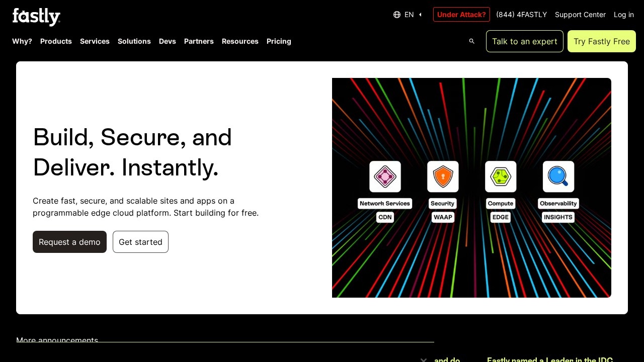Open the Products menu
The image size is (644, 362).
[x=56, y=41]
